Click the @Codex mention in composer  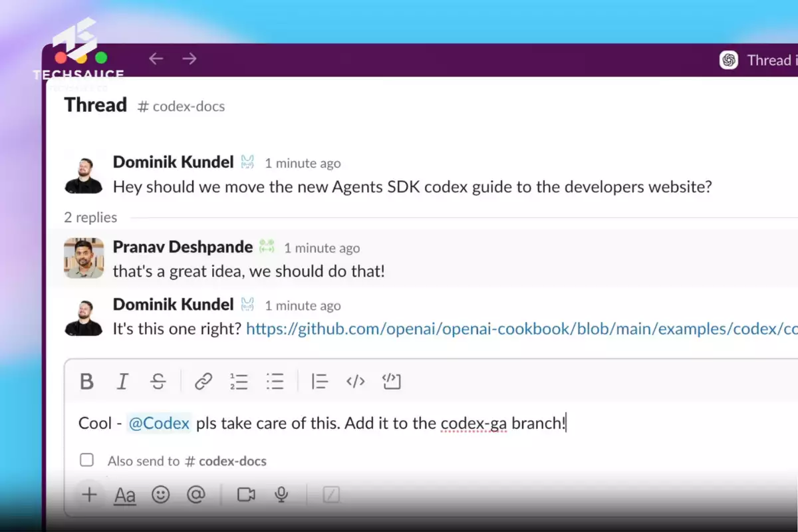(159, 423)
